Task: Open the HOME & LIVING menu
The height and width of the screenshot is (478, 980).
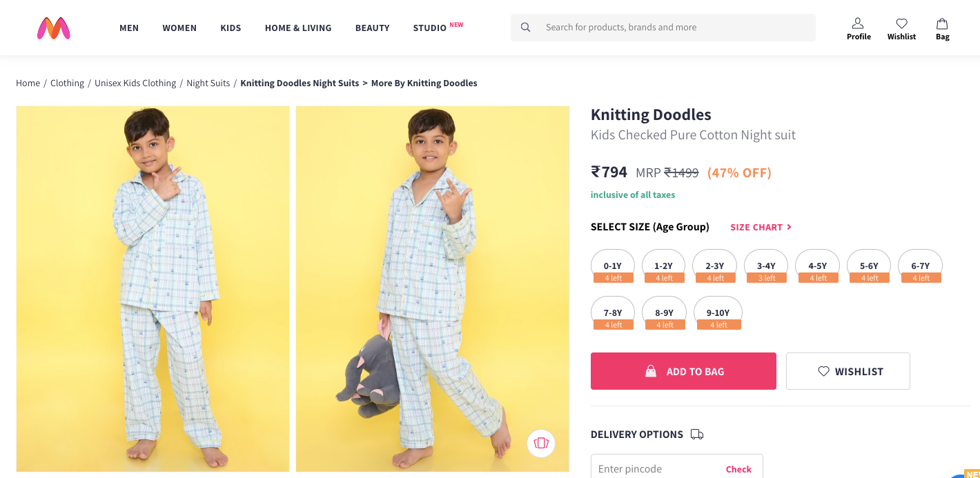Action: 298,28
